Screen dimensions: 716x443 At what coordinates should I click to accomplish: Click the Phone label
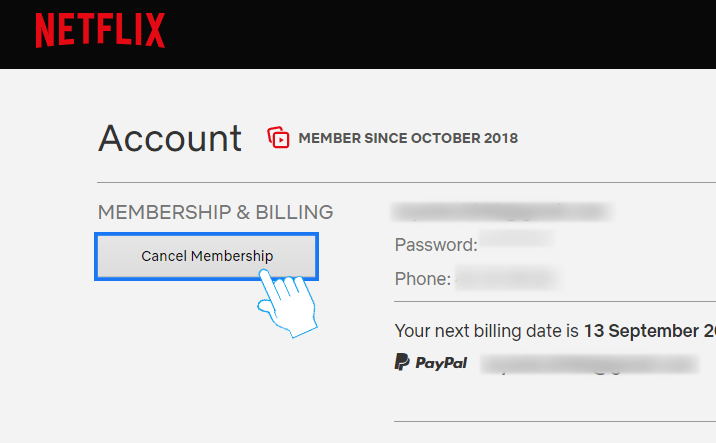coord(423,278)
